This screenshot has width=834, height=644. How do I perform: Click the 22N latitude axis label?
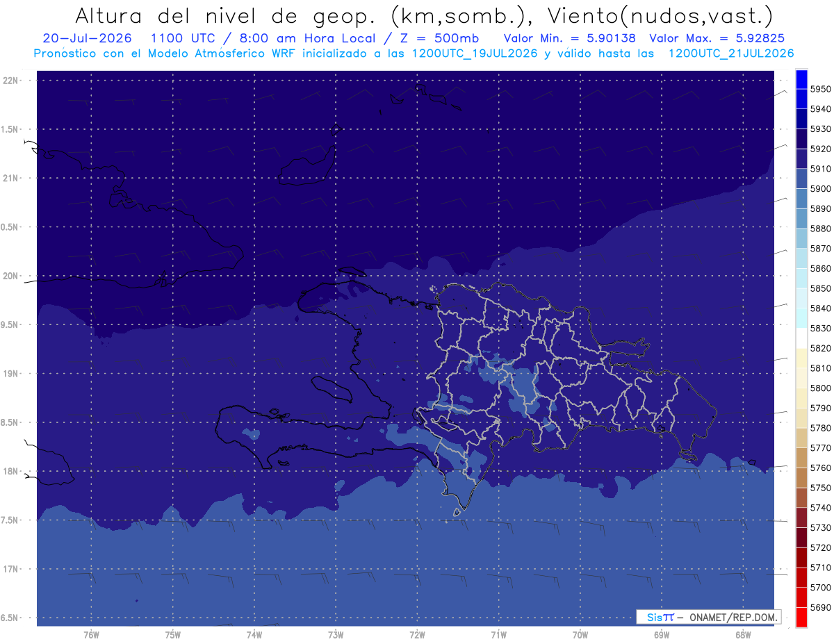[11, 81]
